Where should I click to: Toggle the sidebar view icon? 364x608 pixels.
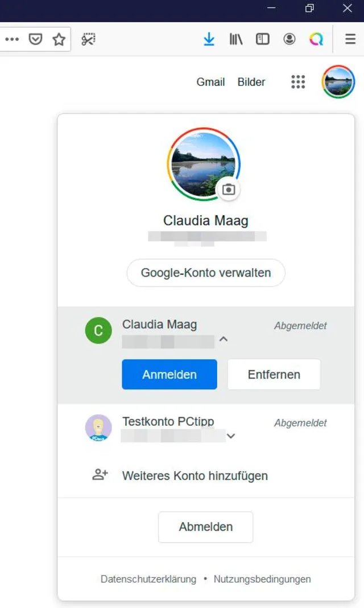tap(262, 39)
